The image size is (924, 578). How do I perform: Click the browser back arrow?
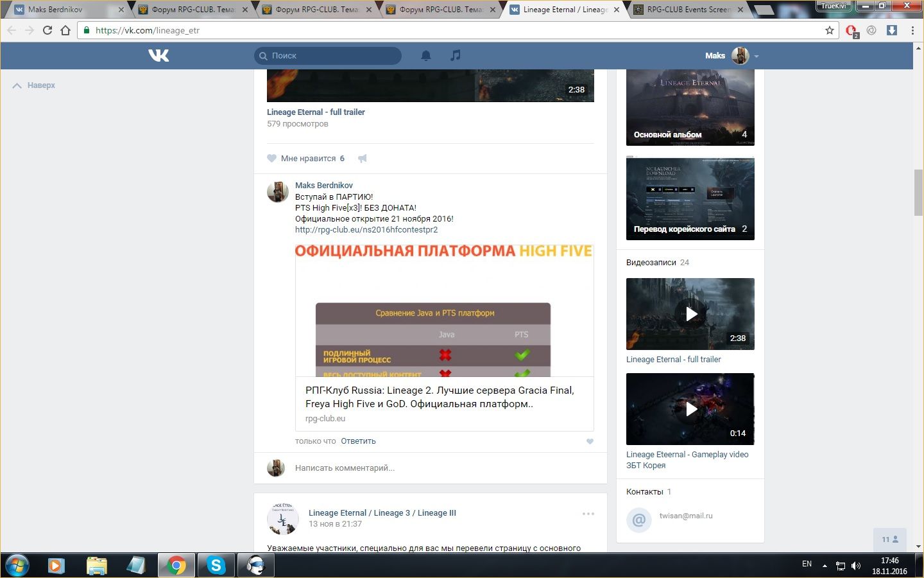(x=12, y=30)
